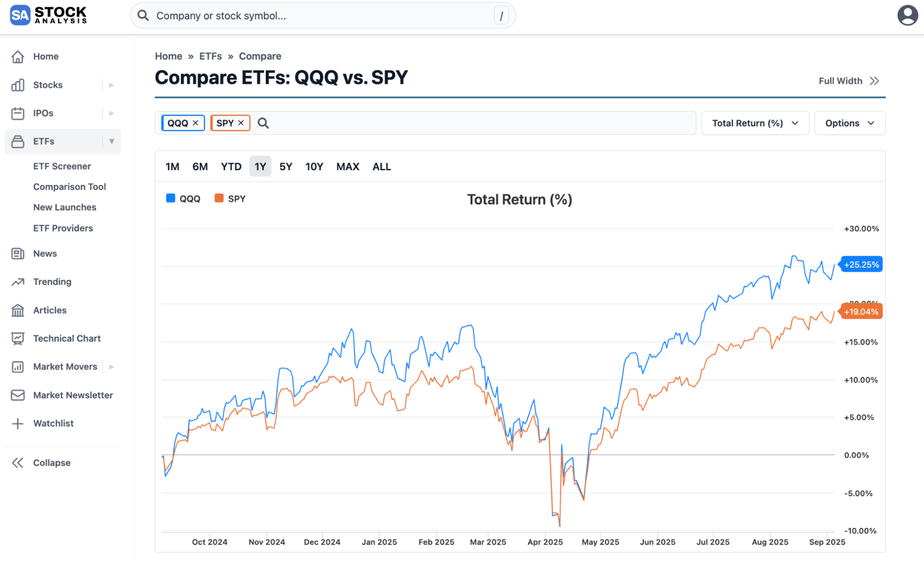
Task: Click the News newspaper icon
Action: coord(18,253)
